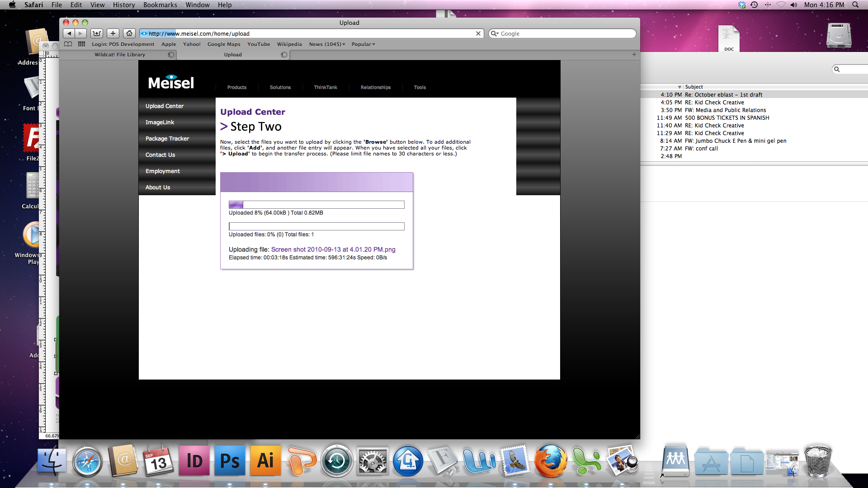Open the ThinkTank navigation link

(x=325, y=88)
